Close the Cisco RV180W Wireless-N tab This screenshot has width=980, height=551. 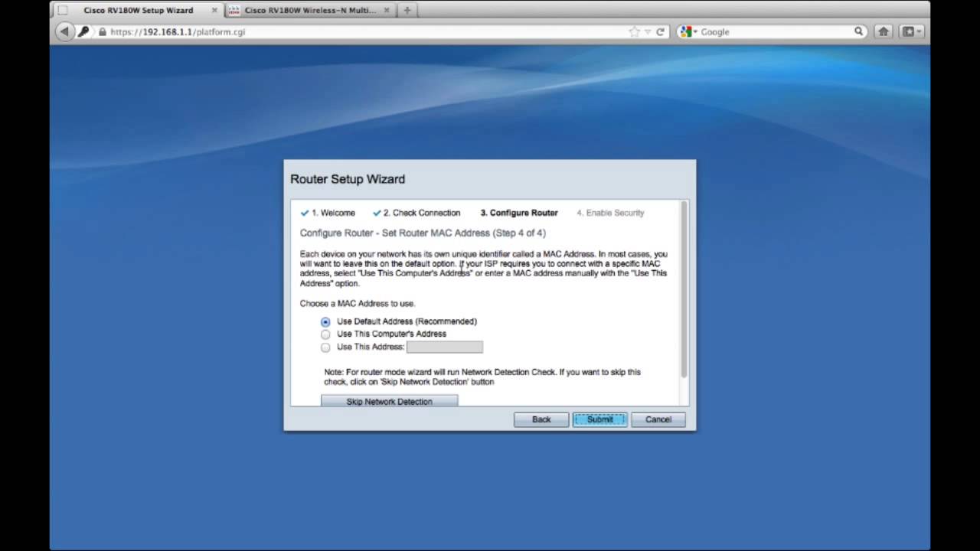(387, 11)
